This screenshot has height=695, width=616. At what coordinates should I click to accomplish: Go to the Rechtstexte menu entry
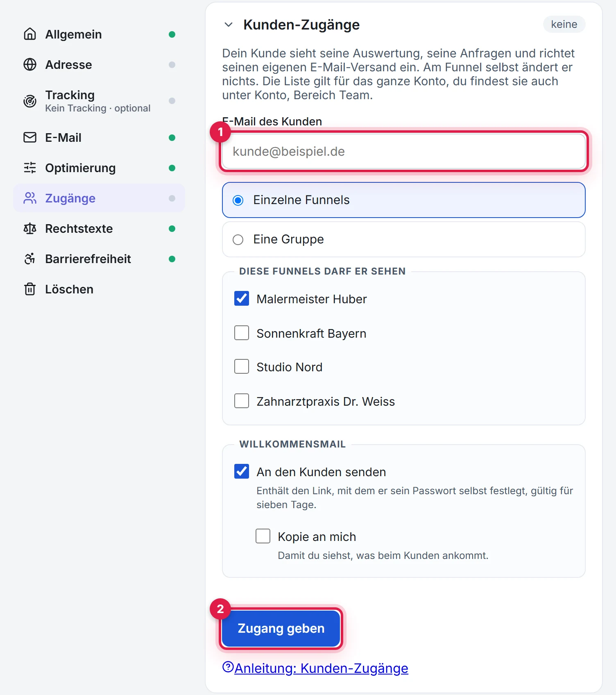99,229
